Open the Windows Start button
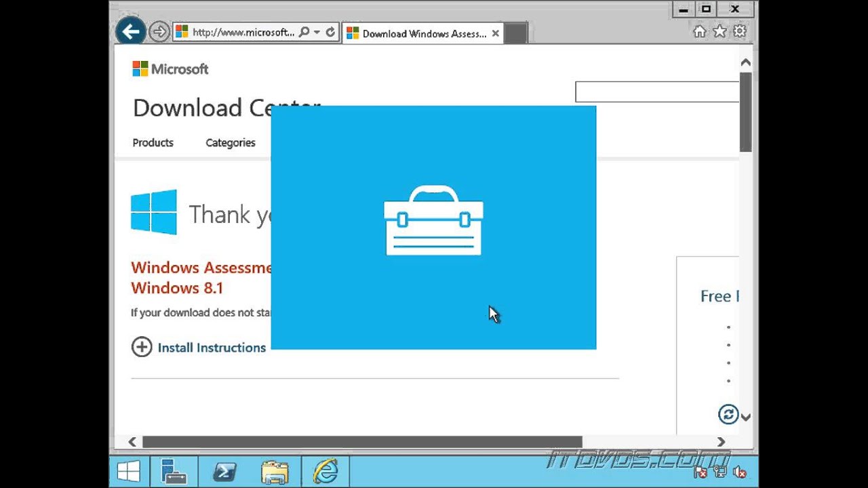 point(128,471)
